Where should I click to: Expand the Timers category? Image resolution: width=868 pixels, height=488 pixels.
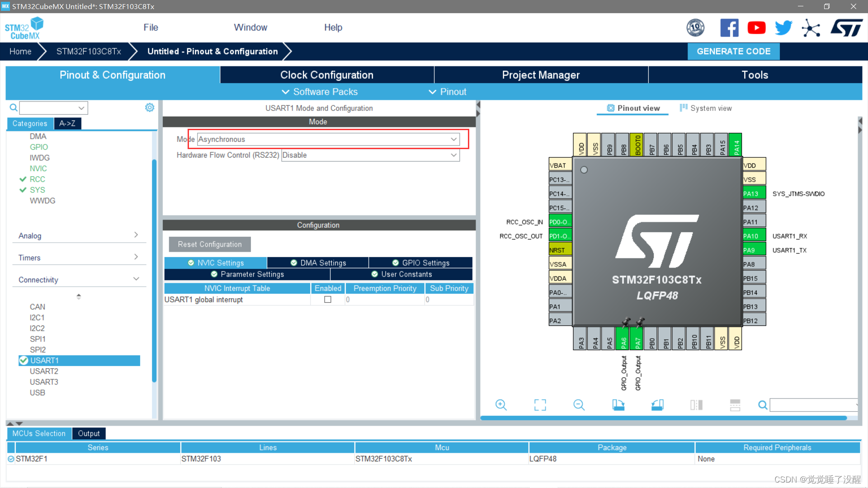[79, 258]
